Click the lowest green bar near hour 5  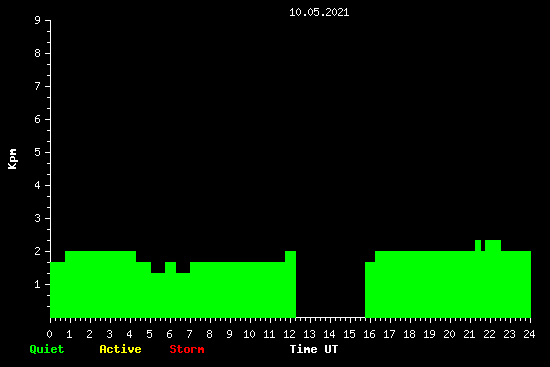tap(158, 295)
